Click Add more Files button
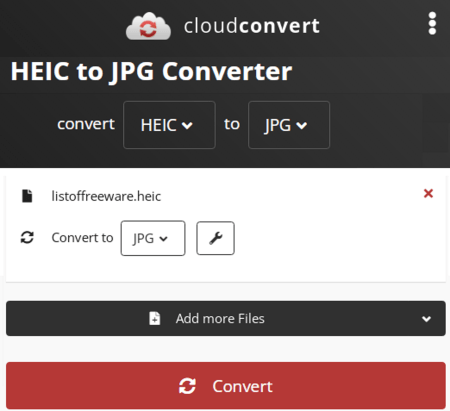450x411 pixels. coord(226,319)
